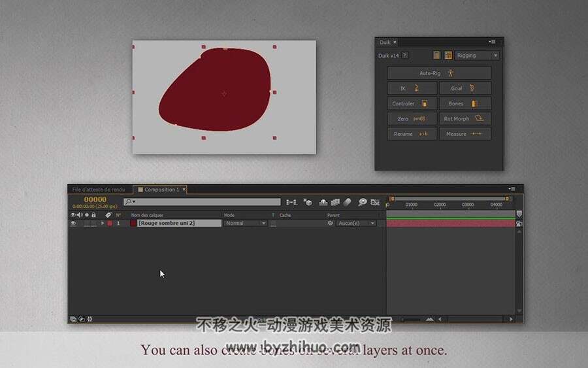The width and height of the screenshot is (588, 368).
Task: Close the Composition 1 tab
Action: pyautogui.click(x=184, y=190)
